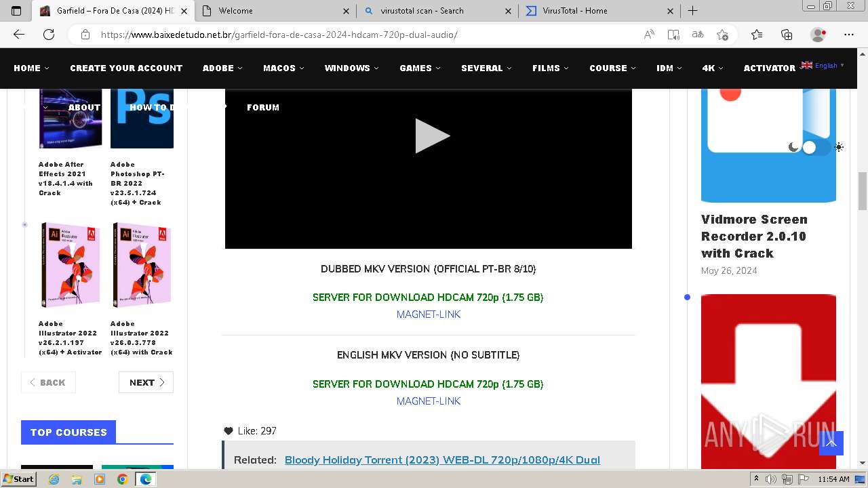Expand the WINDOWS dropdown menu

click(x=351, y=68)
